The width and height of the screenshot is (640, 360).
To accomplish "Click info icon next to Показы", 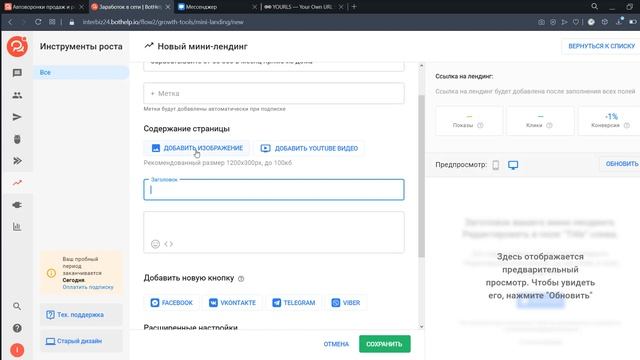I will point(480,125).
